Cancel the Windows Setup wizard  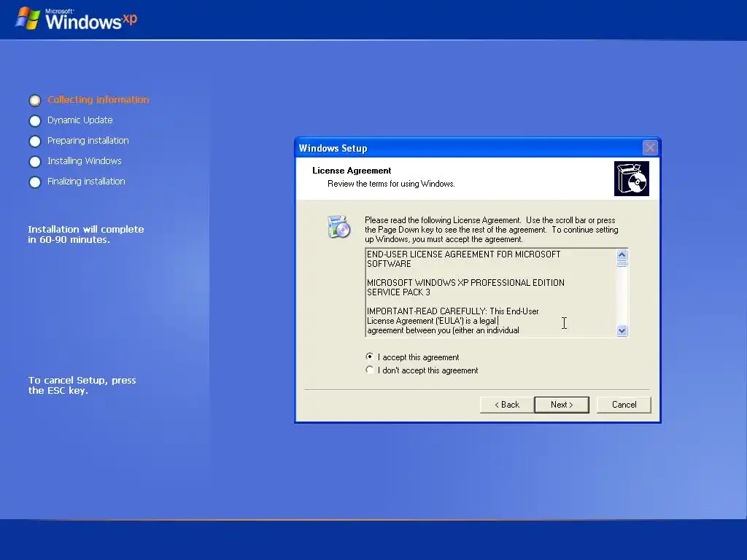[x=624, y=405]
